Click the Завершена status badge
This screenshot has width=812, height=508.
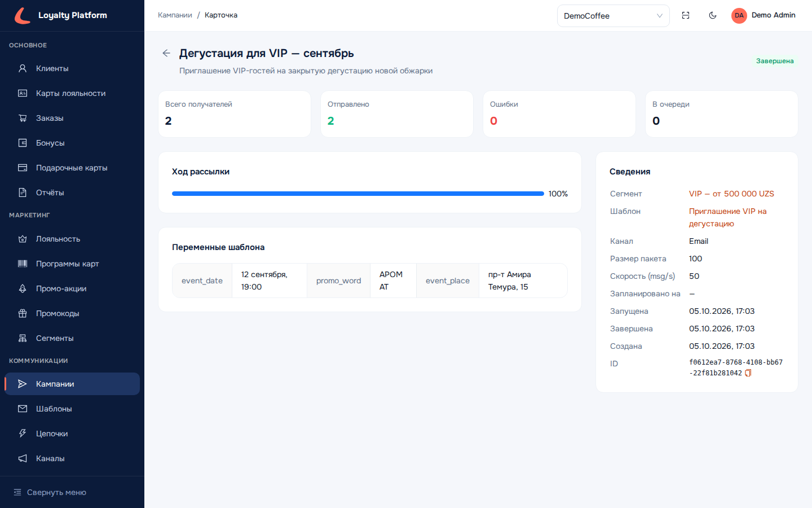click(x=775, y=61)
